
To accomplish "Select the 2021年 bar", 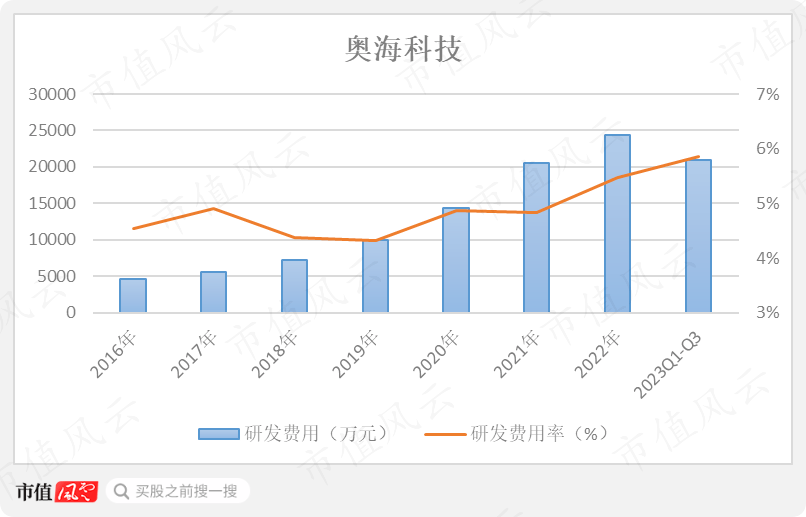I will (537, 237).
